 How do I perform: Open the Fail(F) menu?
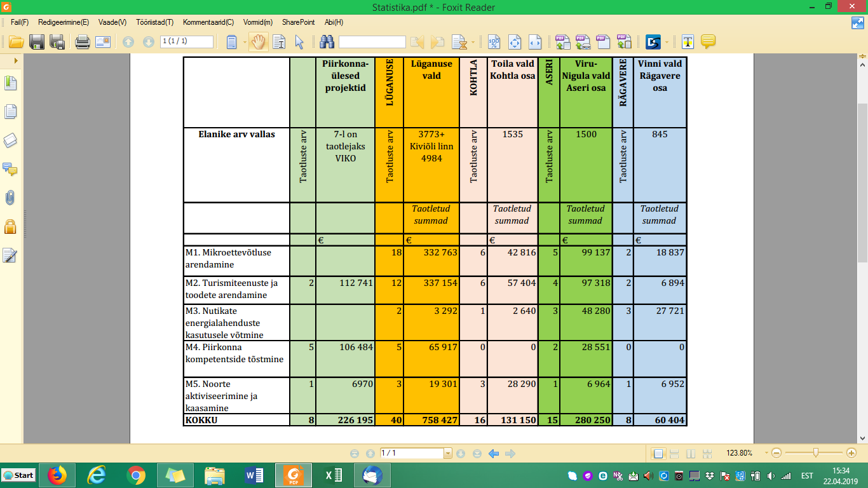tap(20, 22)
